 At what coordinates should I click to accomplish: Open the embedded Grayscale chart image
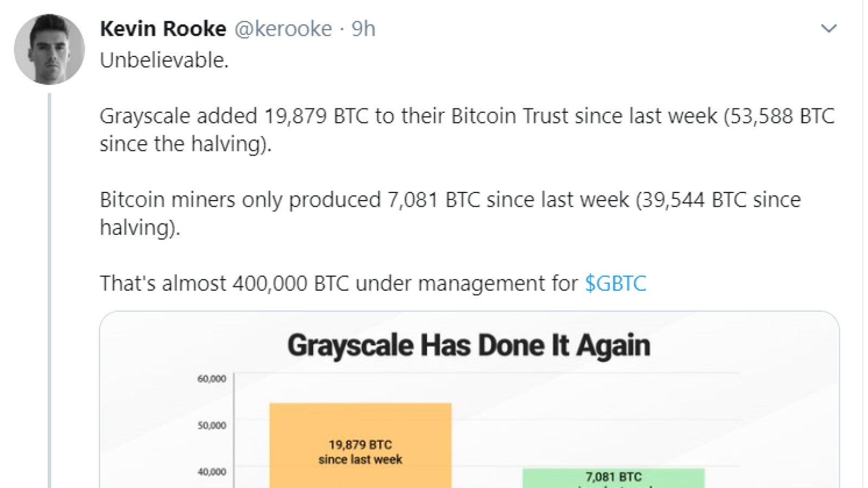point(469,400)
